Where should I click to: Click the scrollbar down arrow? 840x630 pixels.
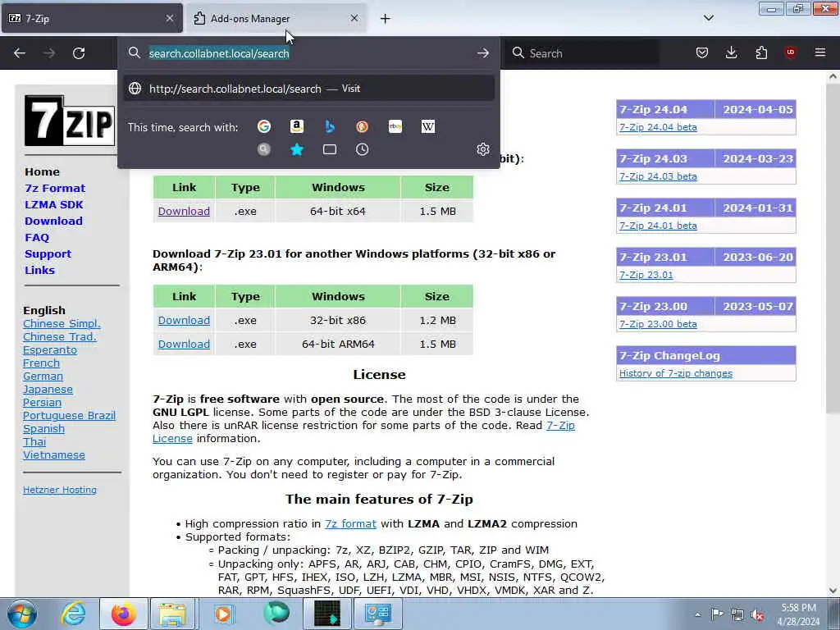tap(833, 591)
